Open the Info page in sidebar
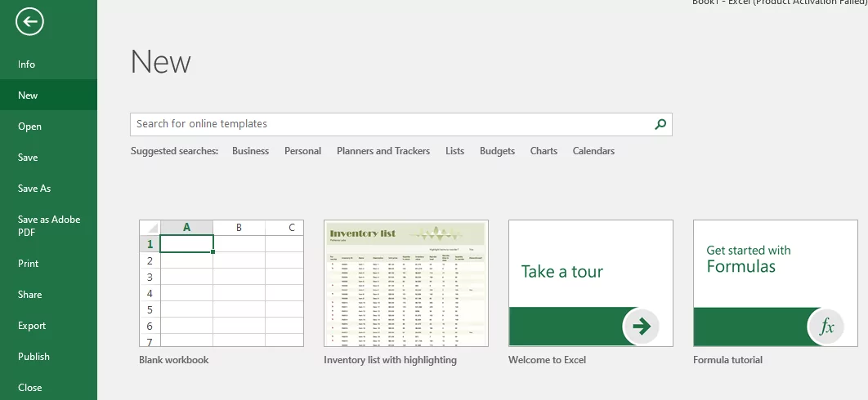This screenshot has width=868, height=400. click(27, 64)
